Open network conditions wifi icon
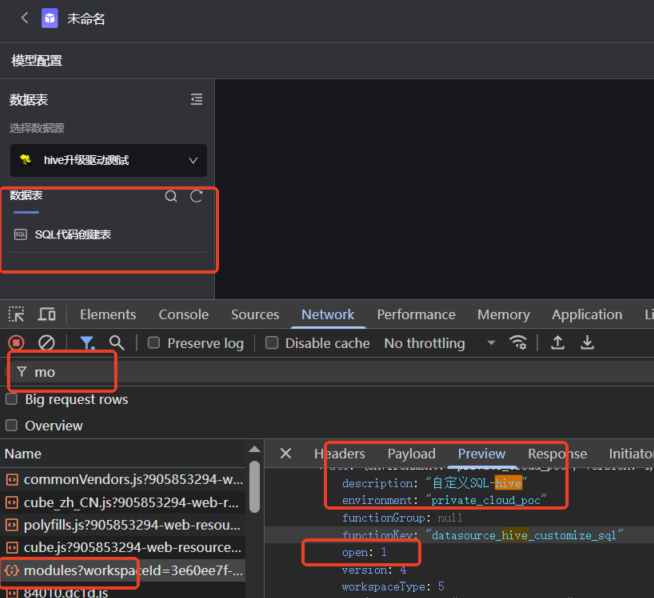Image resolution: width=654 pixels, height=598 pixels. coord(518,343)
